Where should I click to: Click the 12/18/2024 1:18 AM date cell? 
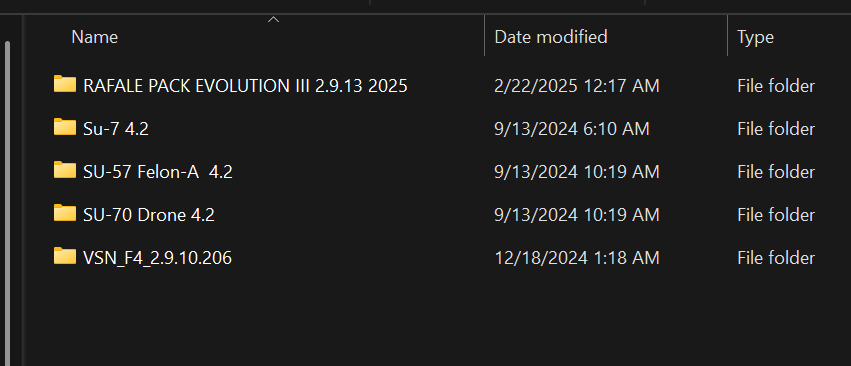click(x=577, y=257)
